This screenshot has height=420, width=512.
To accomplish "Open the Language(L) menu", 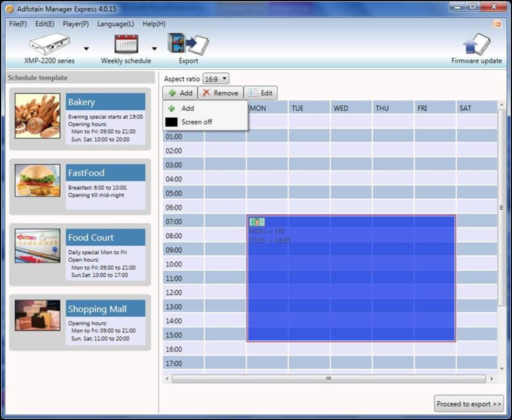I will tap(116, 24).
